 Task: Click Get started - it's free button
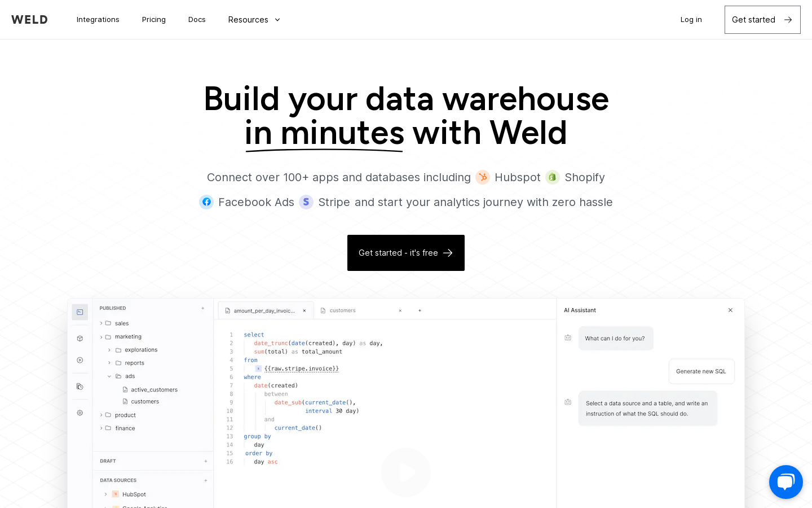point(406,253)
